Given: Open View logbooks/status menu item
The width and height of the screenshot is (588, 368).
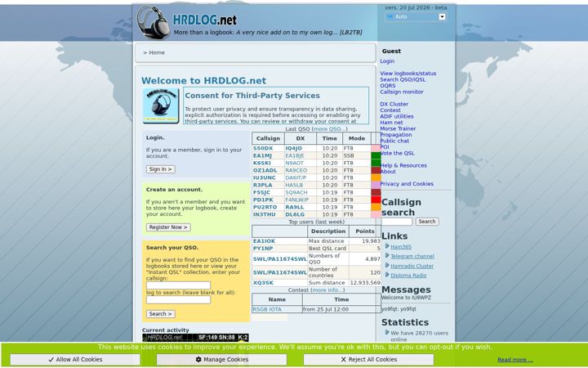Looking at the screenshot, I should pos(408,74).
